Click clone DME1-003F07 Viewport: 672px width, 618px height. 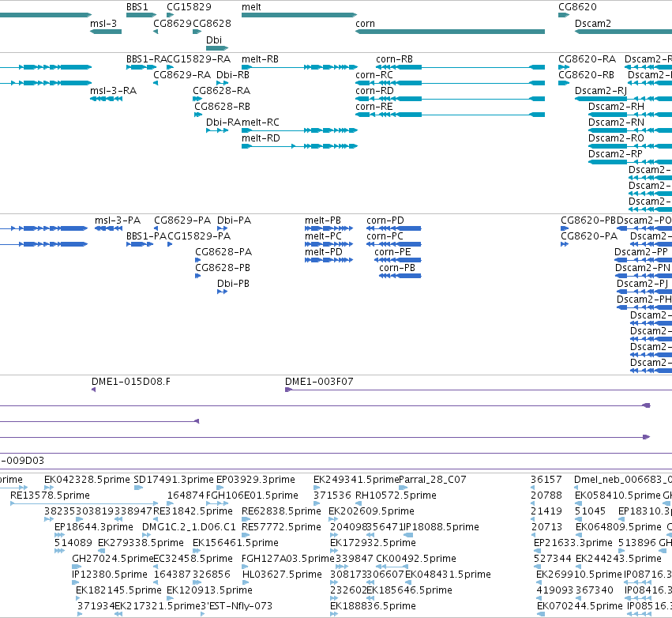[479, 390]
